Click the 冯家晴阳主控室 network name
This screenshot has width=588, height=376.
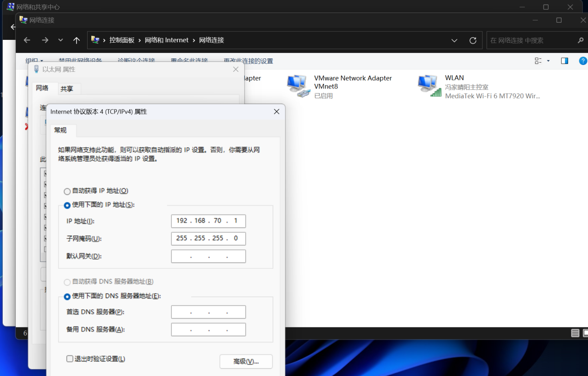point(467,87)
